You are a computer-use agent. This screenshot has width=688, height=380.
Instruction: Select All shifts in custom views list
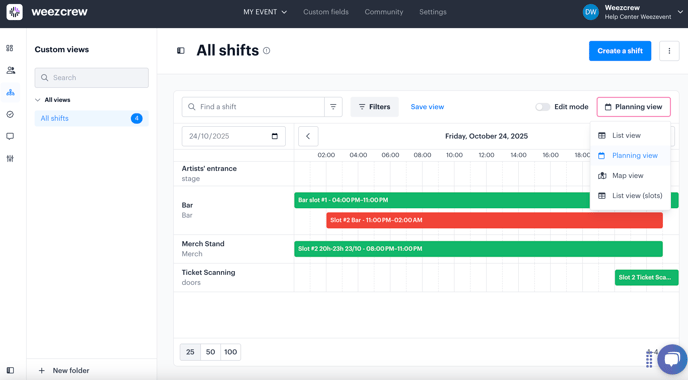pyautogui.click(x=91, y=118)
